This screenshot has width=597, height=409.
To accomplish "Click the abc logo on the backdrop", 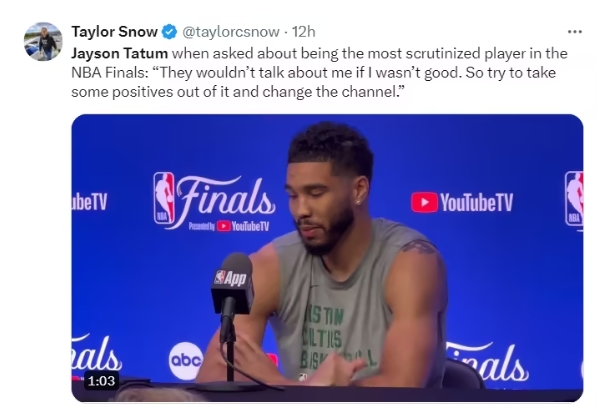I will 186,361.
